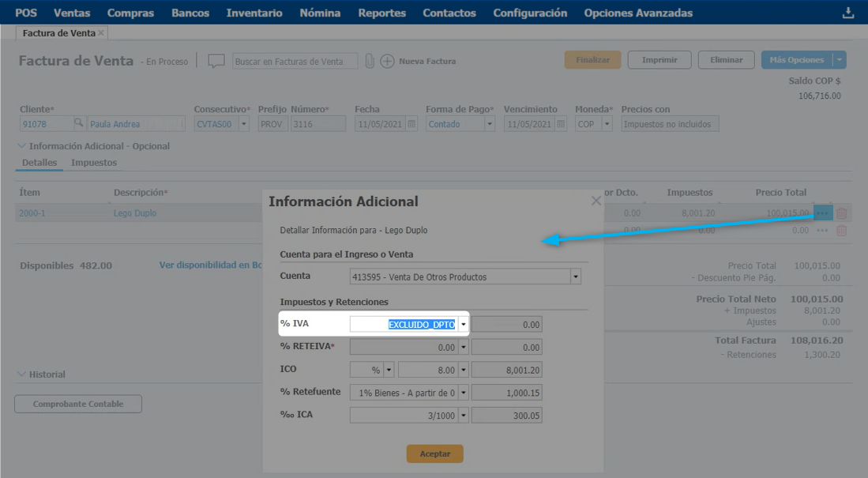
Task: Close the Información Adicional dialog
Action: pyautogui.click(x=596, y=201)
